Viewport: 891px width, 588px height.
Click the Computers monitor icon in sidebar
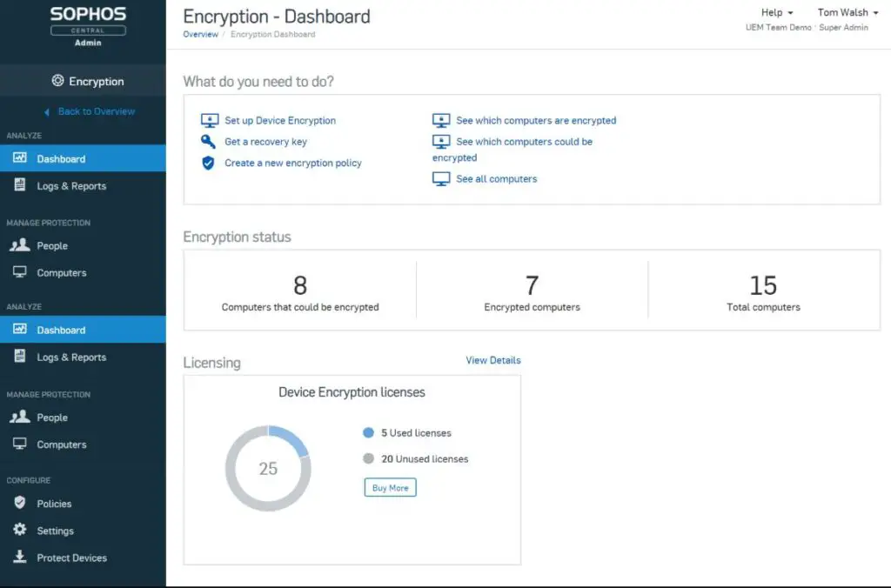[x=19, y=272]
